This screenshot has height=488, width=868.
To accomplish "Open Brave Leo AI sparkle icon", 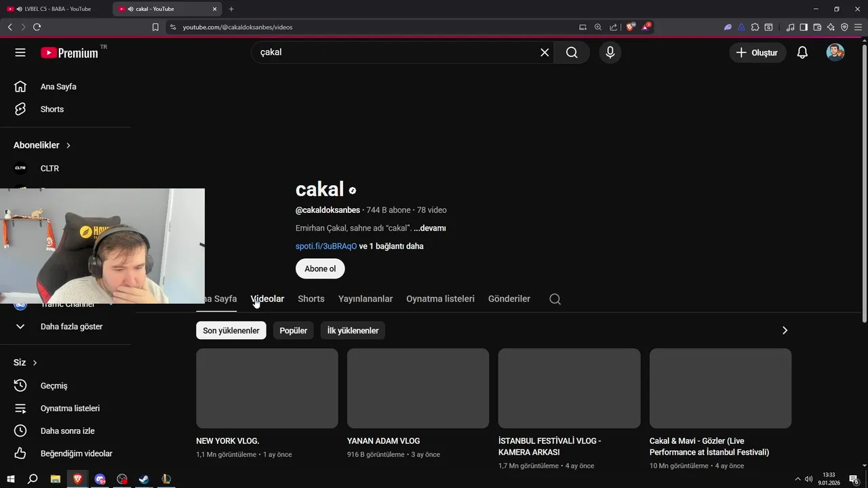I will click(x=831, y=27).
